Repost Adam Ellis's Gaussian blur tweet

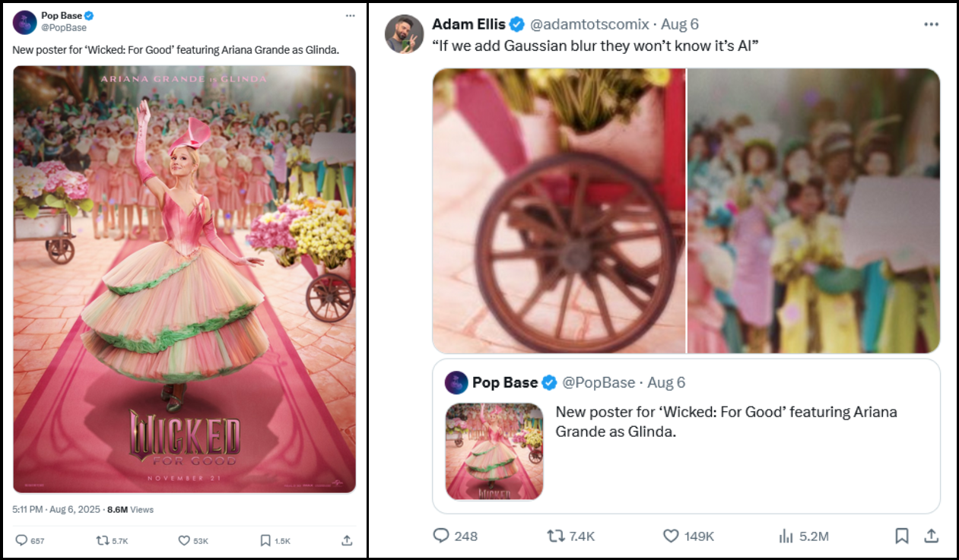tap(557, 536)
